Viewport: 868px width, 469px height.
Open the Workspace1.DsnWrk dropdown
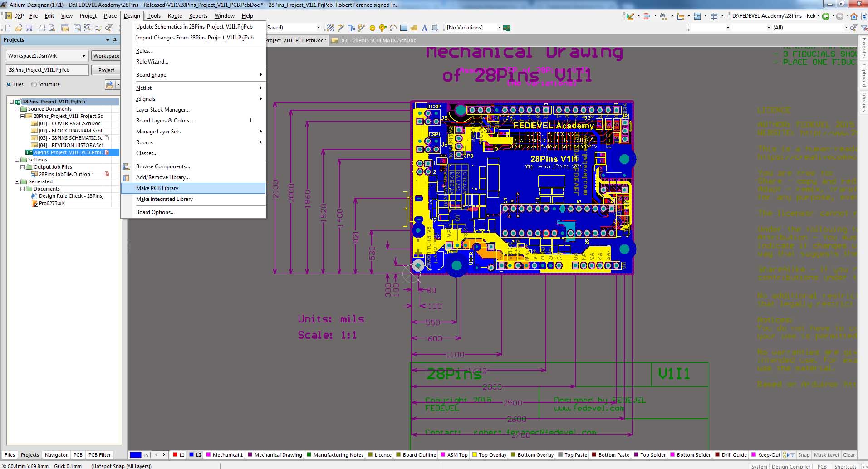pos(83,56)
